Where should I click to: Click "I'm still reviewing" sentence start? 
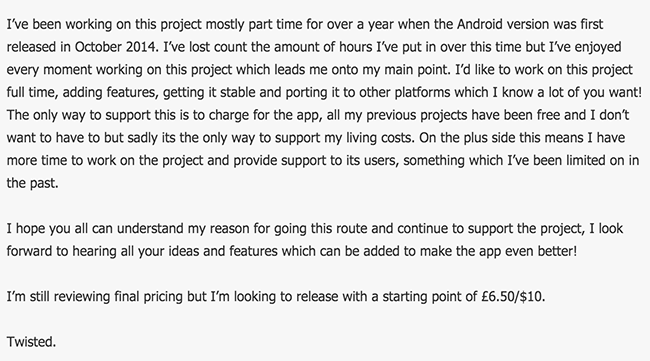pyautogui.click(x=58, y=296)
